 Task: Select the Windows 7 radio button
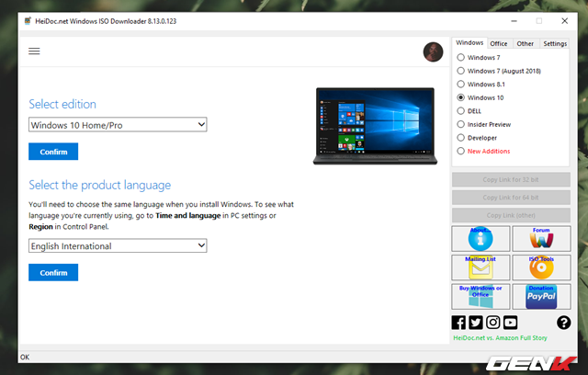[461, 57]
